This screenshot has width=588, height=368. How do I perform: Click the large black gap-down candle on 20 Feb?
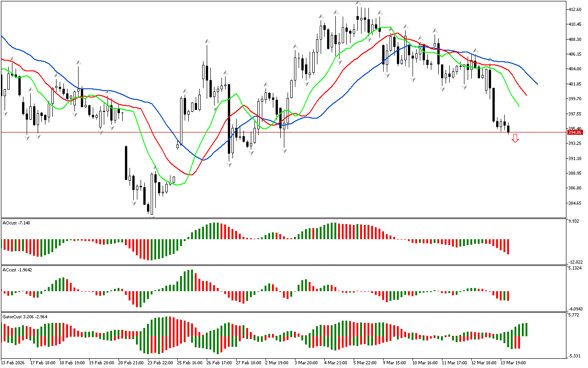126,163
